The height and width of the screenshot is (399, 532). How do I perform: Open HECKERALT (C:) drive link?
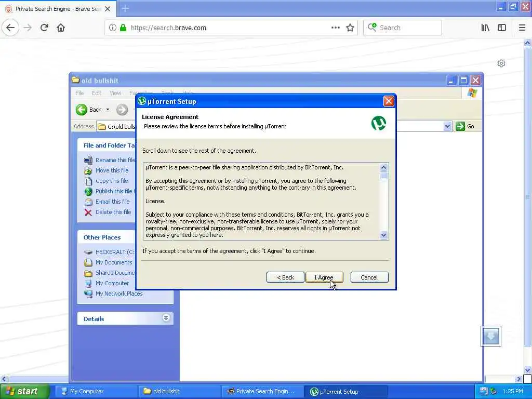pos(115,252)
